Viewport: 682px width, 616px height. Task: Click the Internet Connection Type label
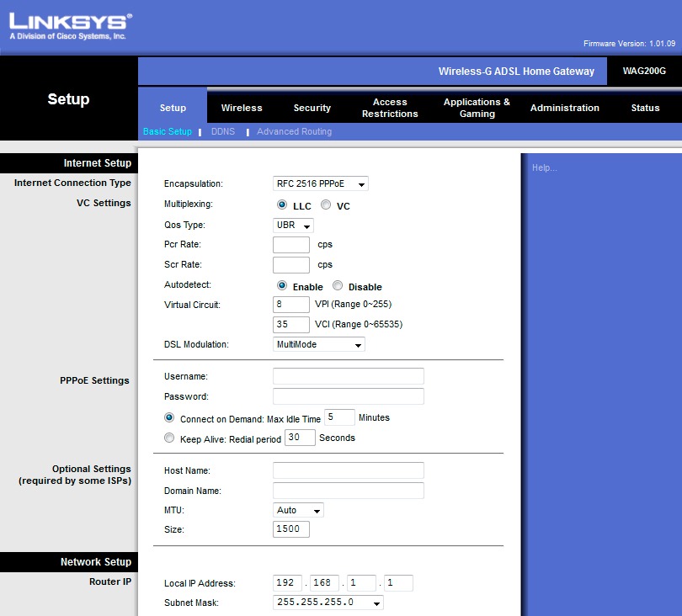click(72, 183)
